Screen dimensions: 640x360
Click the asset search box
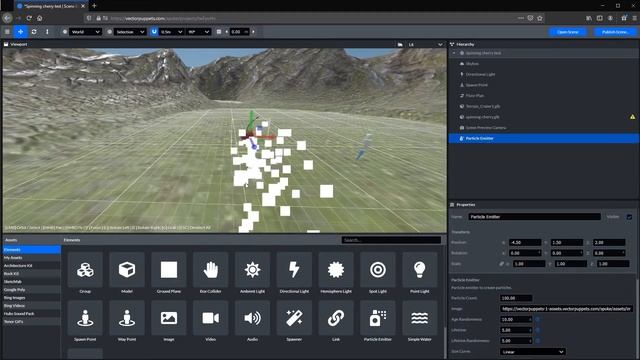tap(391, 240)
